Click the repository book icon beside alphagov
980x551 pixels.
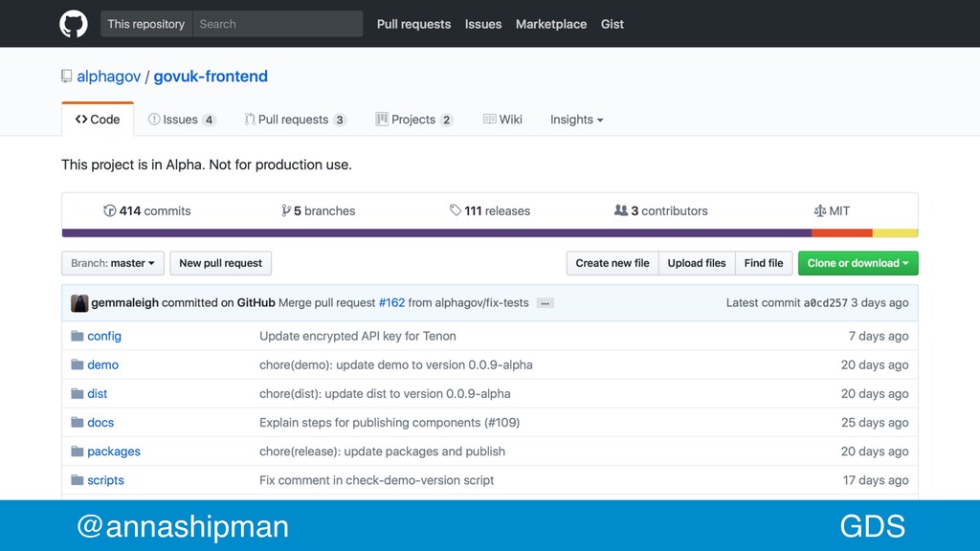[x=66, y=77]
